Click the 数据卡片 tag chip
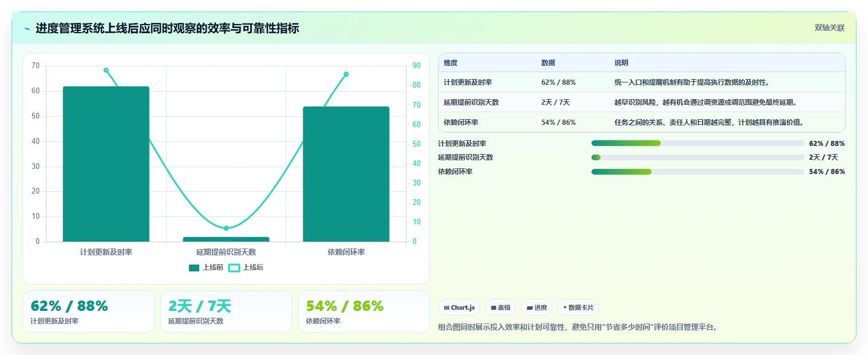This screenshot has width=868, height=355. tap(578, 307)
